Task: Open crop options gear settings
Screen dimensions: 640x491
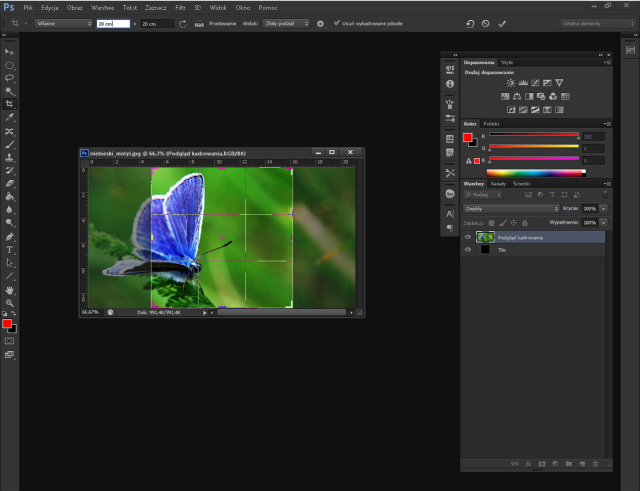Action: tap(320, 24)
